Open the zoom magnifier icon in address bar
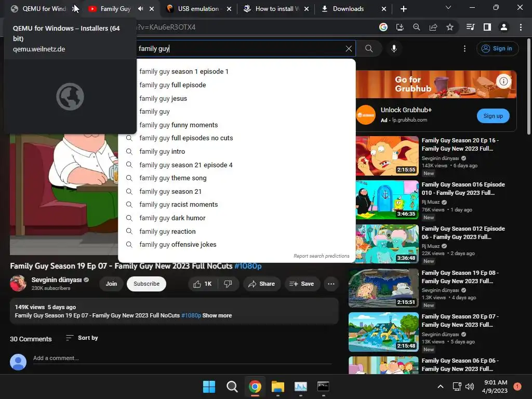Screen dimensions: 532x399 [417, 27]
